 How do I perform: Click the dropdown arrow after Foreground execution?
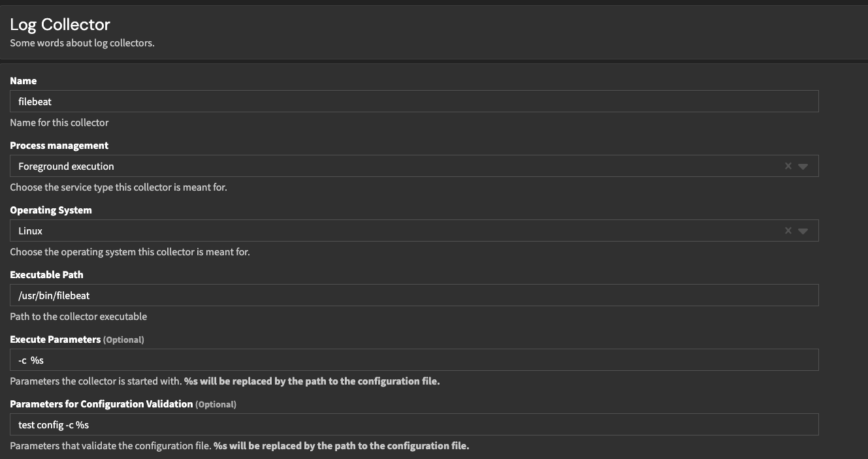pos(804,165)
